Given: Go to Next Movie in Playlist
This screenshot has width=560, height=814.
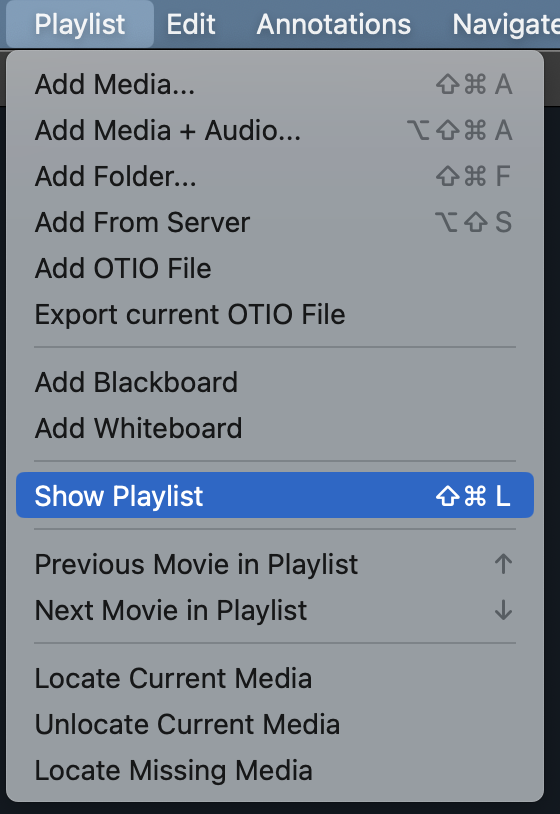Looking at the screenshot, I should (x=275, y=610).
